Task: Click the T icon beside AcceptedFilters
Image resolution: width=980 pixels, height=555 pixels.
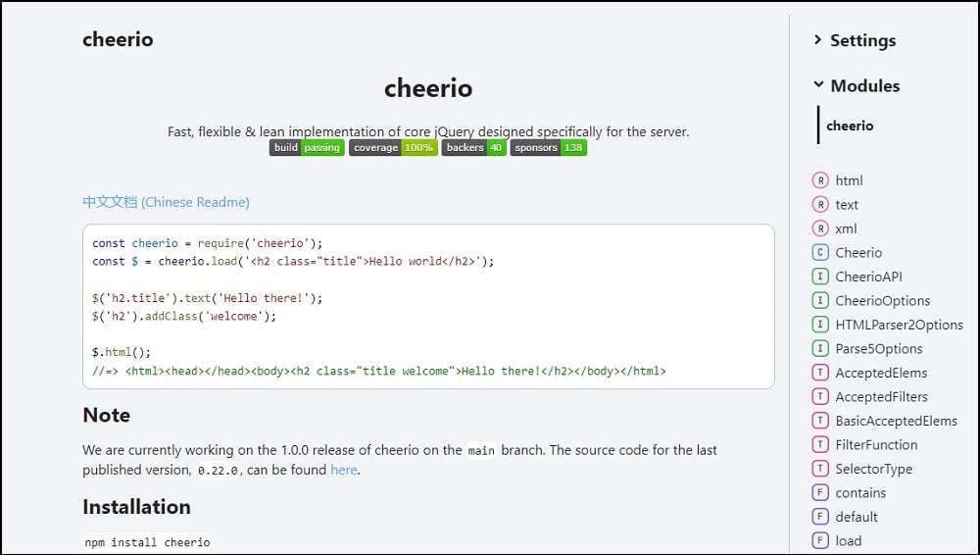Action: (819, 397)
